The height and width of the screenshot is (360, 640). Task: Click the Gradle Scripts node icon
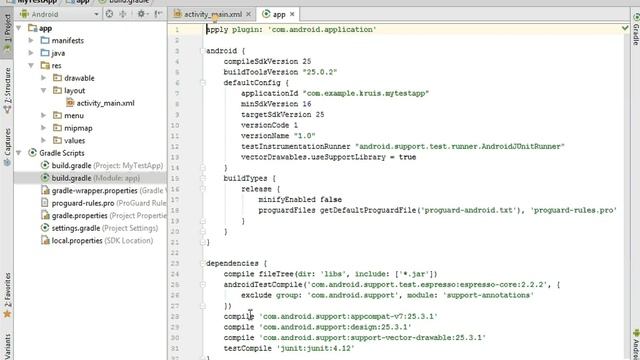click(32, 153)
